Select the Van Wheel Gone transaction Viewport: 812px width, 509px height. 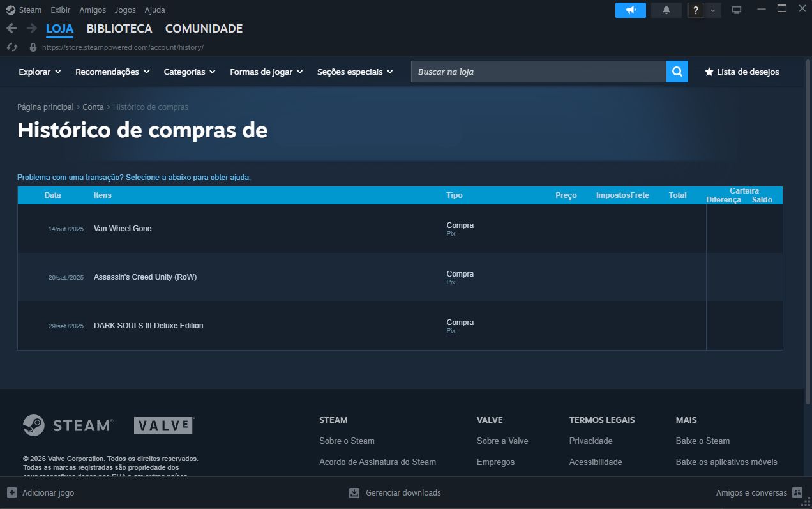pyautogui.click(x=400, y=229)
